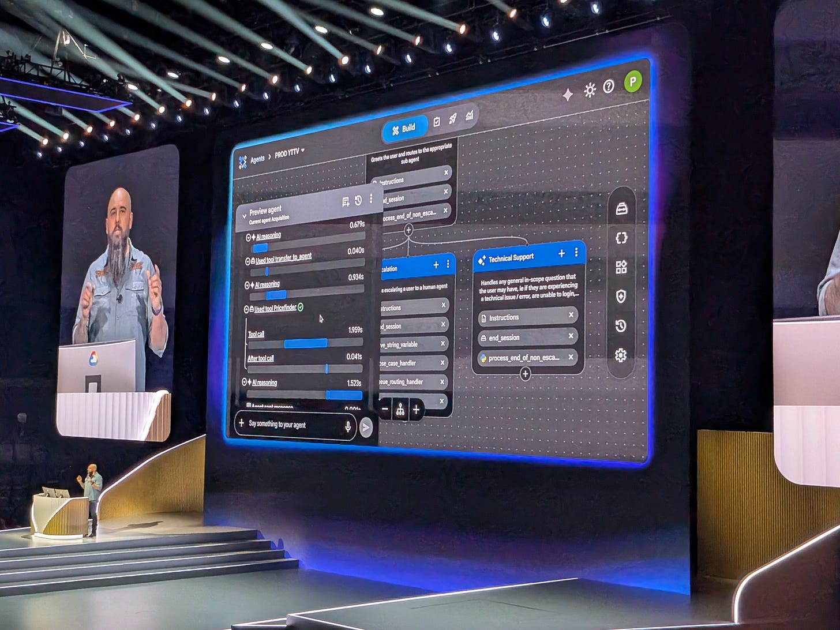Click the plus connector below Technical Support node

tap(525, 374)
